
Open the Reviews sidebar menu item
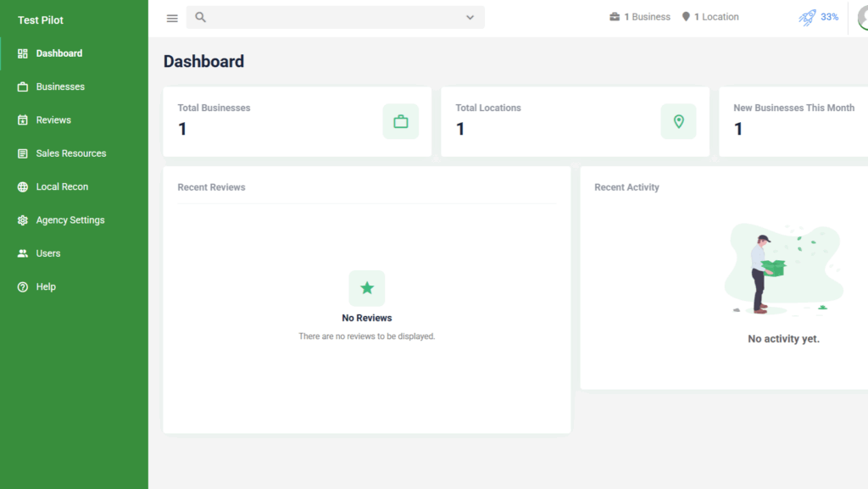[75, 120]
